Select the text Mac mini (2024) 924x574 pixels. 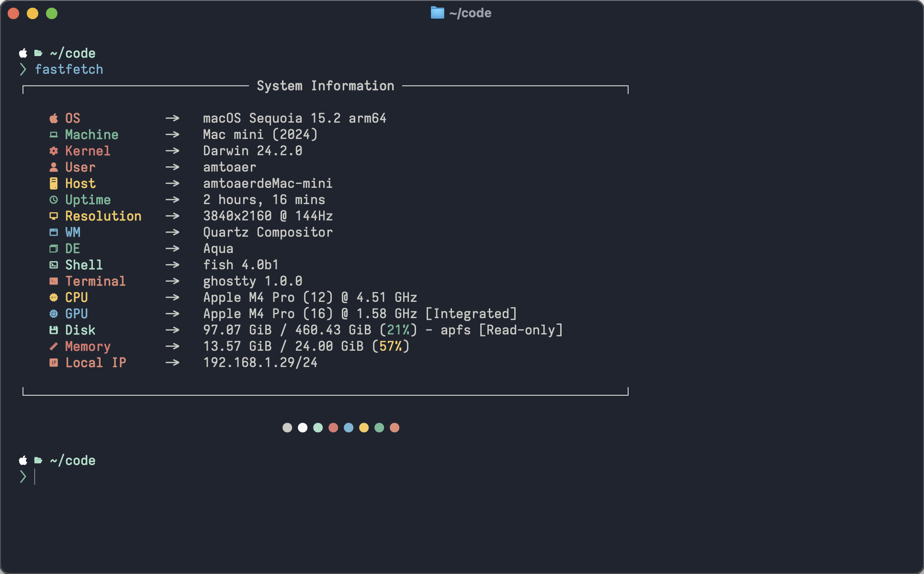[260, 135]
